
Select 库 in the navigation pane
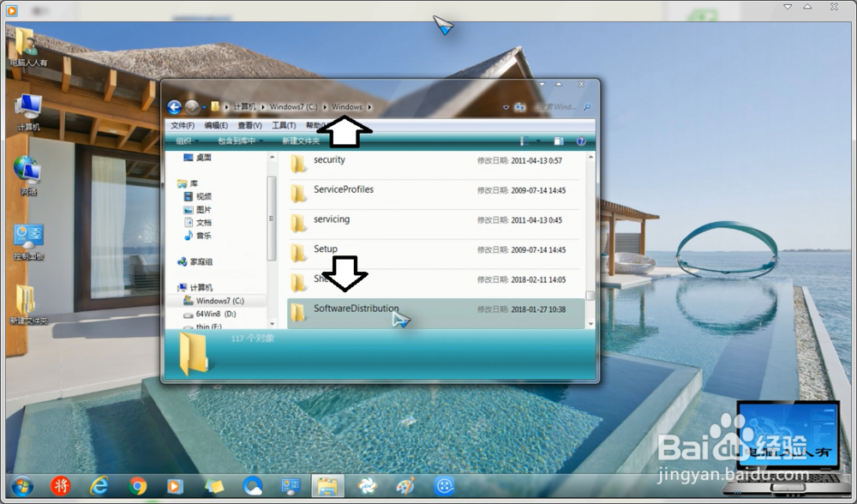click(188, 183)
